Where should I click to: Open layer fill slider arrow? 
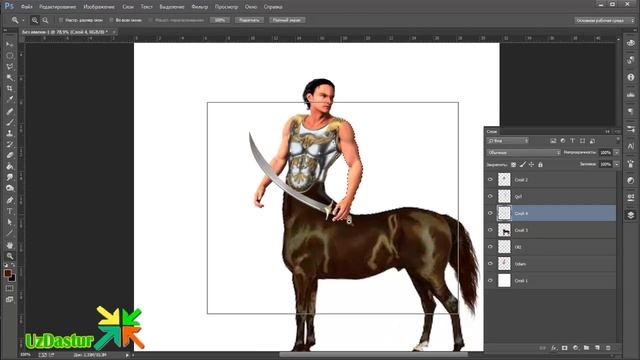(616, 164)
